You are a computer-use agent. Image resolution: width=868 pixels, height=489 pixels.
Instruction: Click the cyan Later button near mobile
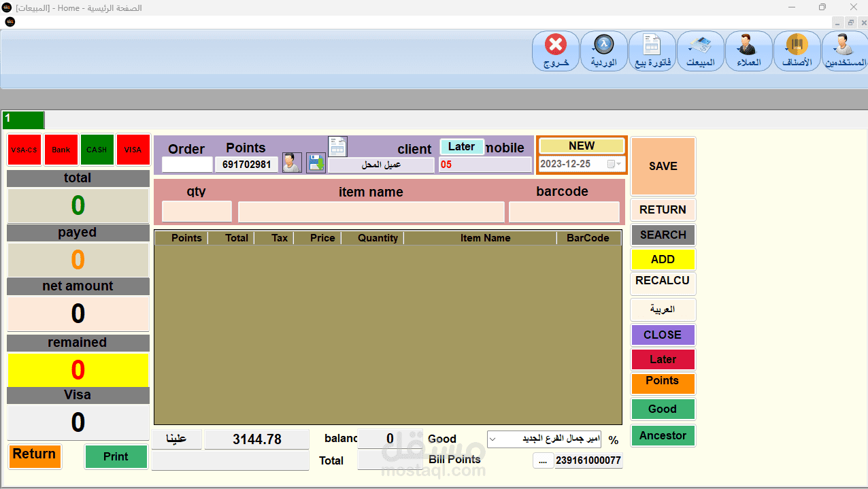tap(462, 146)
